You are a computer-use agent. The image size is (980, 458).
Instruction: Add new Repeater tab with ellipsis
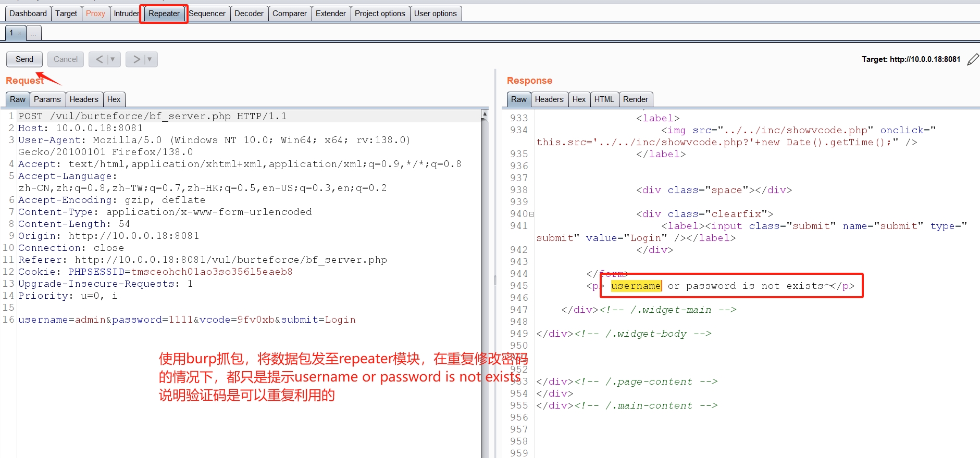tap(33, 33)
